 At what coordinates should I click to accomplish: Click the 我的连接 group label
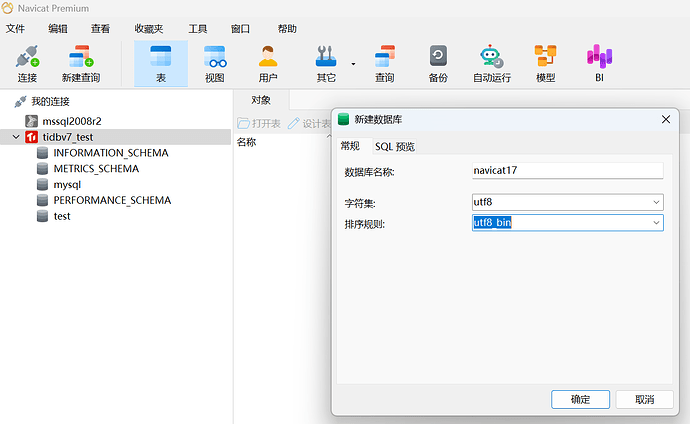pos(50,102)
